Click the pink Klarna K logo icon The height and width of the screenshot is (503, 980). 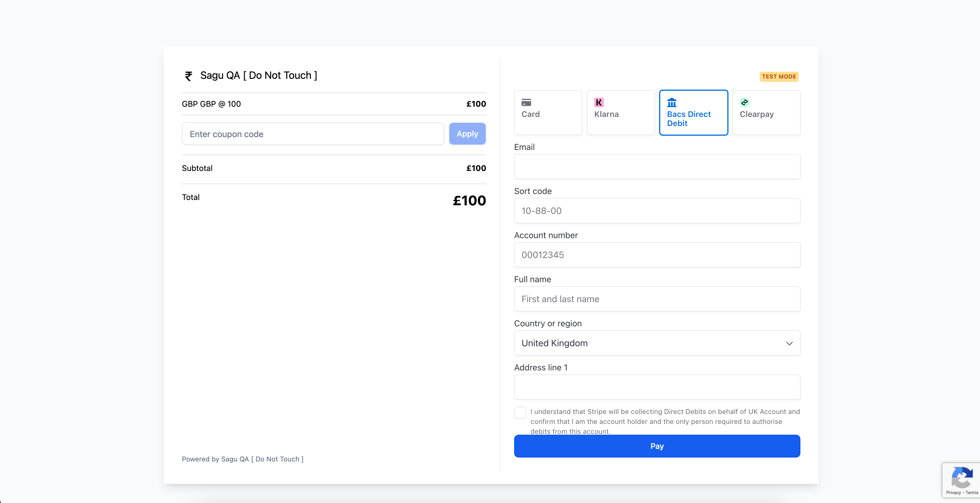point(599,102)
